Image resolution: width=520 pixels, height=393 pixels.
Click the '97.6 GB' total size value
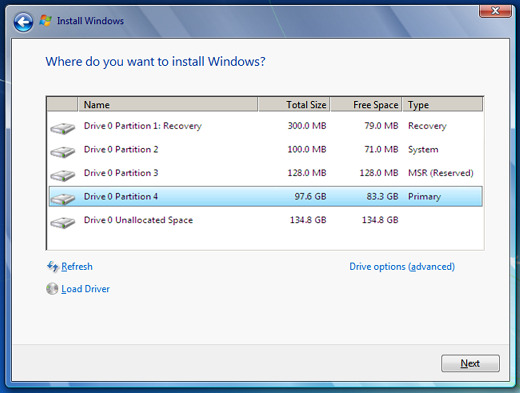coord(310,197)
